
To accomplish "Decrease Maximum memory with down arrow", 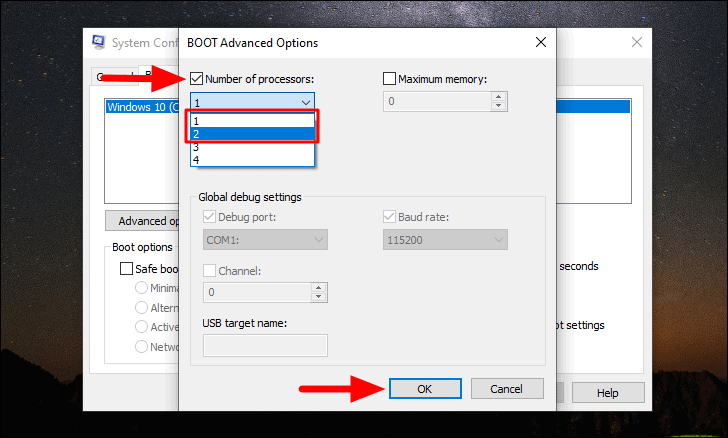I will pos(498,106).
